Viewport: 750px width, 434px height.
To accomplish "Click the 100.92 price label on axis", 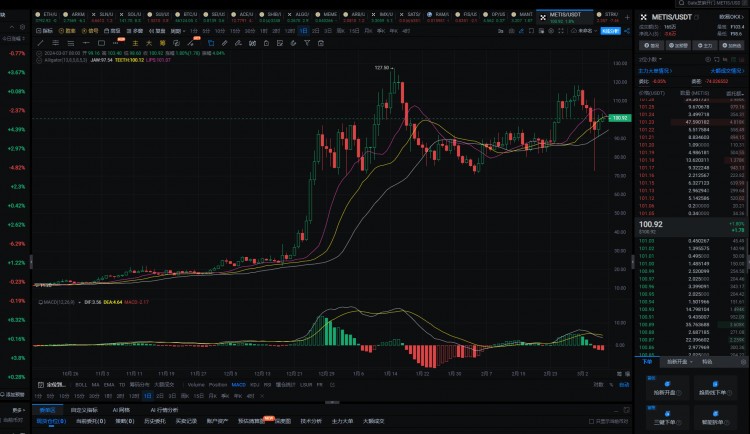I will [x=620, y=118].
